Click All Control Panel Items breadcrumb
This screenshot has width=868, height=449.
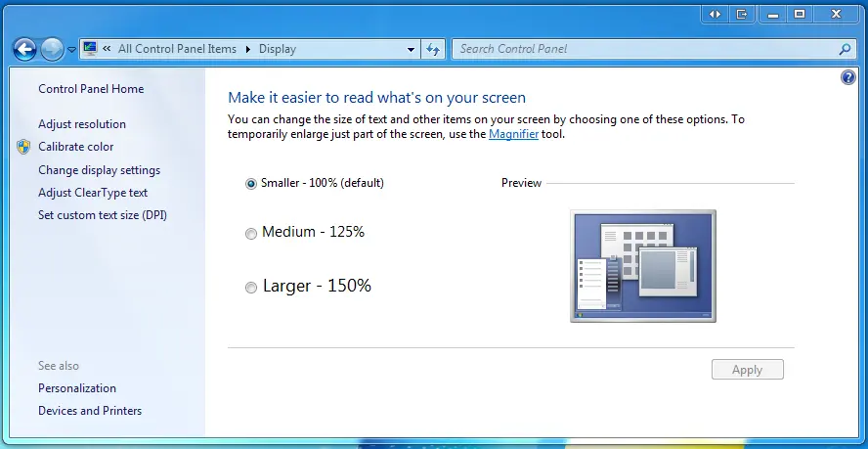(177, 49)
